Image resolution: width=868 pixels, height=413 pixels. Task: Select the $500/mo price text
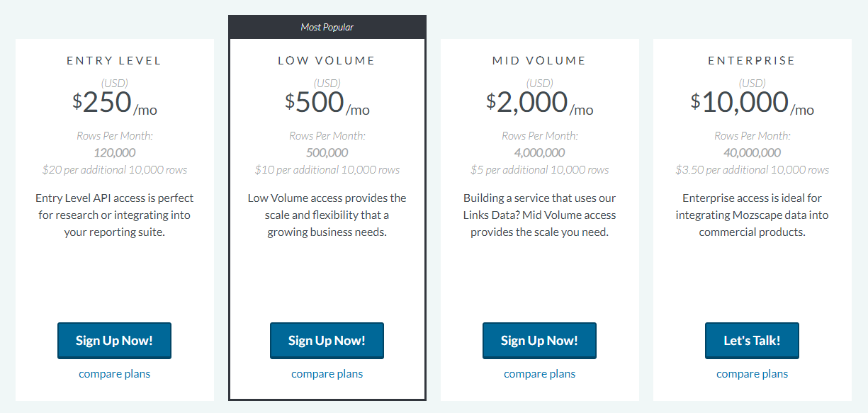pos(327,103)
